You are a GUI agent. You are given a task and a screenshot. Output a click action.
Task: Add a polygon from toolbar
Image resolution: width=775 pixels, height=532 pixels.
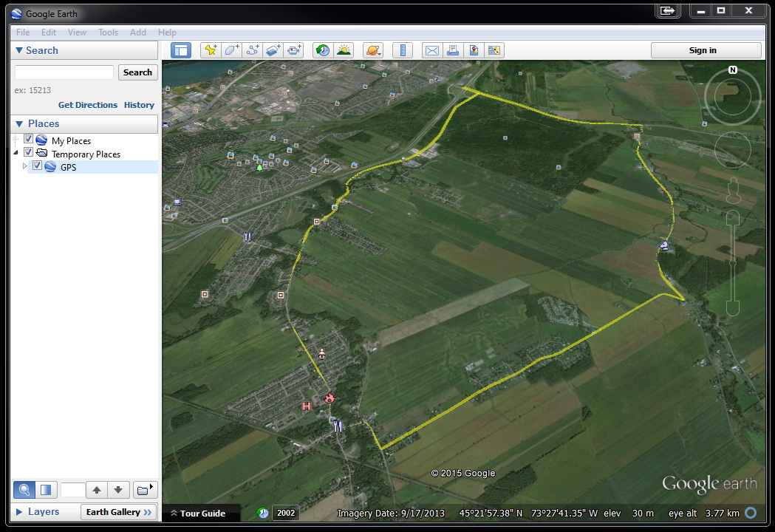(x=232, y=50)
